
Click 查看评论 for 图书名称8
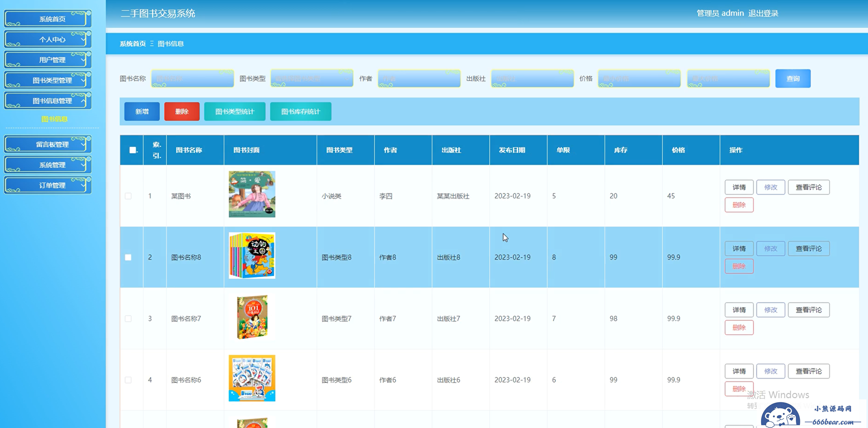[809, 249]
